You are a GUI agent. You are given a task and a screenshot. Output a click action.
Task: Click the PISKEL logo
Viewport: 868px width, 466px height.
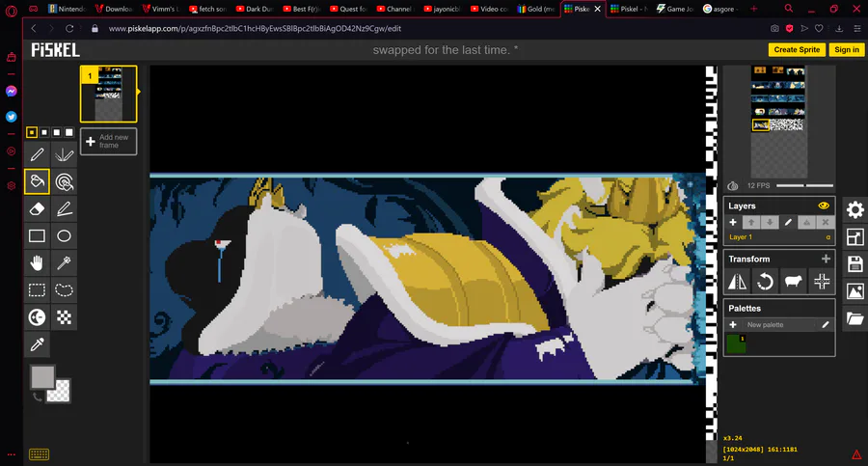[55, 50]
